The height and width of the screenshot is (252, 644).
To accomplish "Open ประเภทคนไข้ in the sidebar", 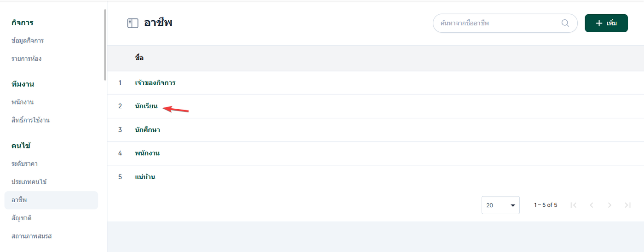I will pos(29,182).
